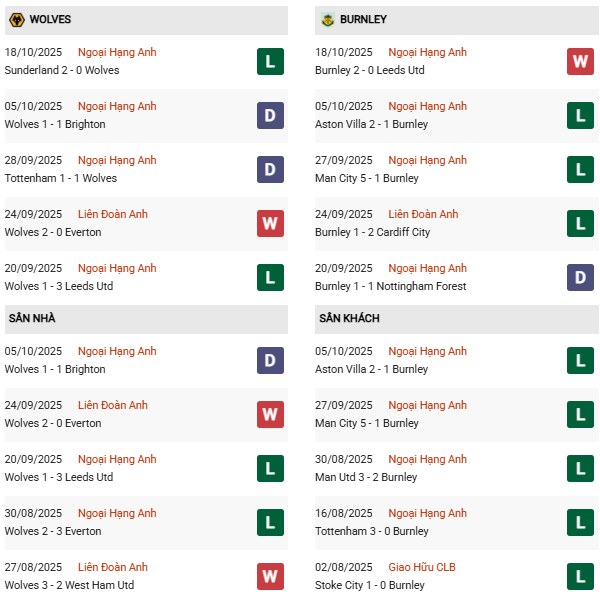Click the Wolves club crest icon
The height and width of the screenshot is (602, 600).
16,20
